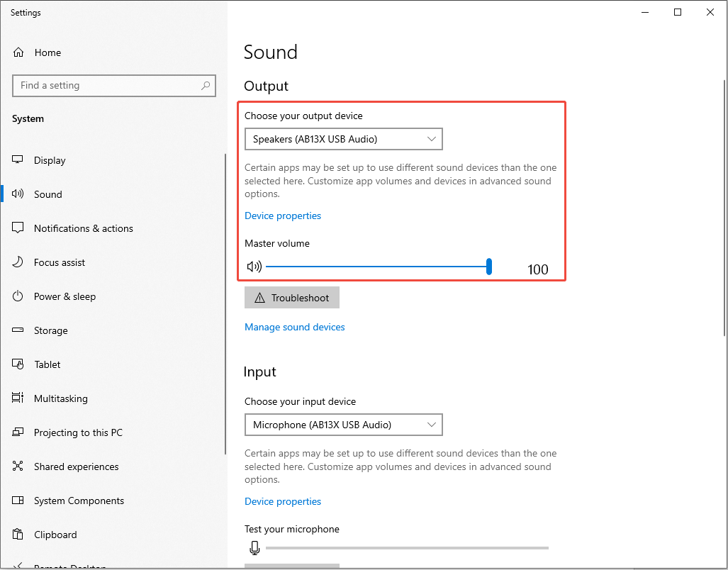This screenshot has height=570, width=728.
Task: Select the Multitasking icon
Action: point(17,398)
